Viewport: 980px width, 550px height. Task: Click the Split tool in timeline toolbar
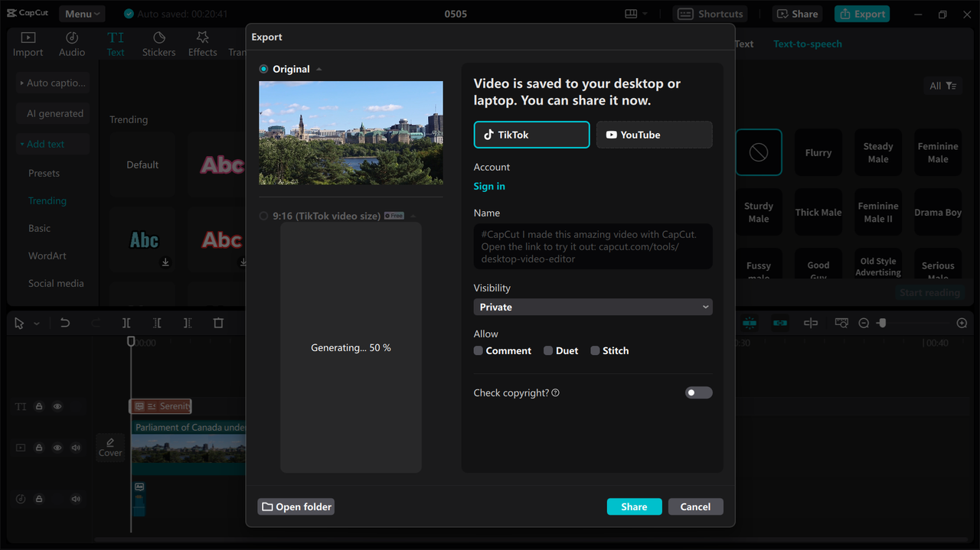click(x=126, y=323)
